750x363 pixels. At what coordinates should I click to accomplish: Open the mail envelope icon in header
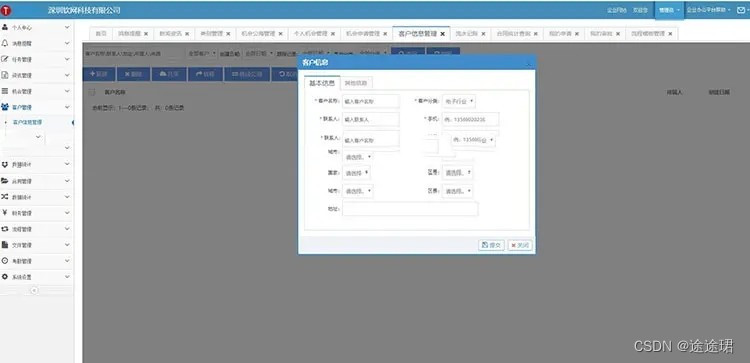741,10
